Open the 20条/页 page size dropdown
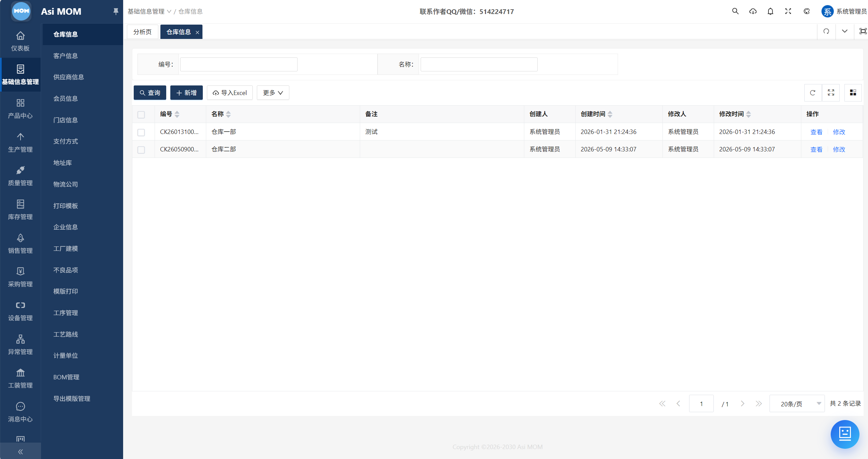This screenshot has height=459, width=868. pyautogui.click(x=797, y=404)
